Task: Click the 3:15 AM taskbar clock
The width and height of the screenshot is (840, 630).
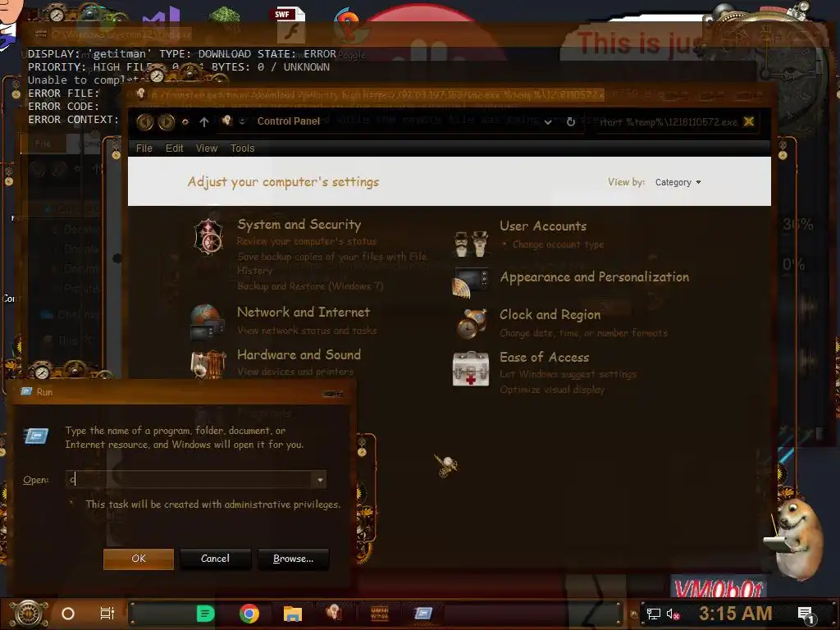Action: (735, 614)
